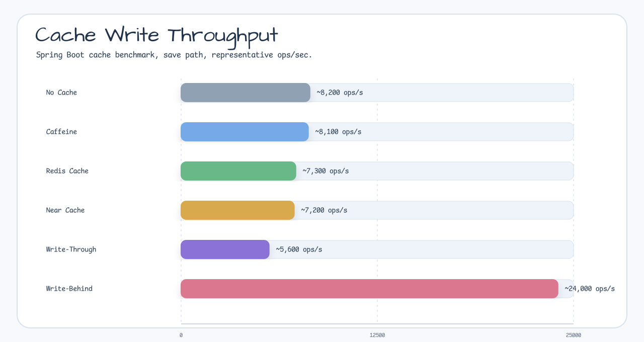This screenshot has height=342, width=644.
Task: Click the '~8,200 ops/s' value
Action: (x=340, y=93)
